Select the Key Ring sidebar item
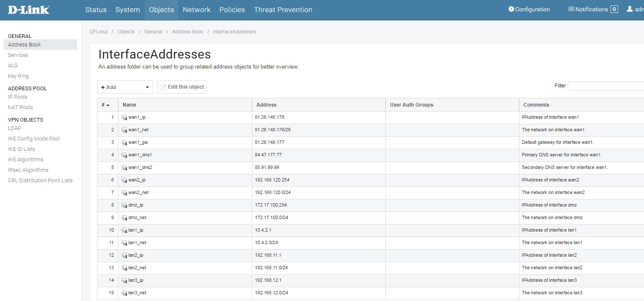 (18, 76)
